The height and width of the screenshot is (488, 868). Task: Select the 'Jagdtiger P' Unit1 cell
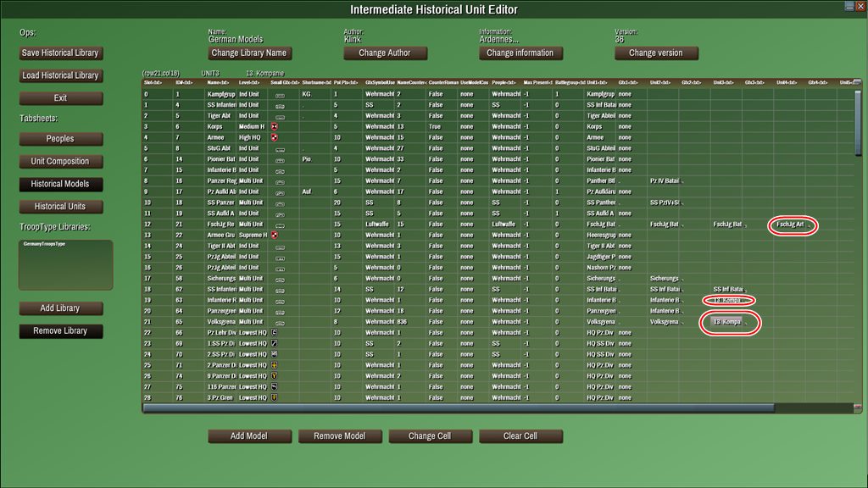601,257
